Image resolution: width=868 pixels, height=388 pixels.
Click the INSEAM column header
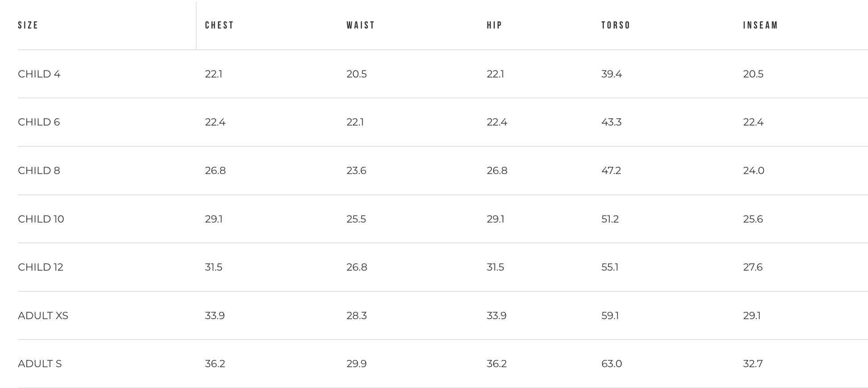[761, 25]
